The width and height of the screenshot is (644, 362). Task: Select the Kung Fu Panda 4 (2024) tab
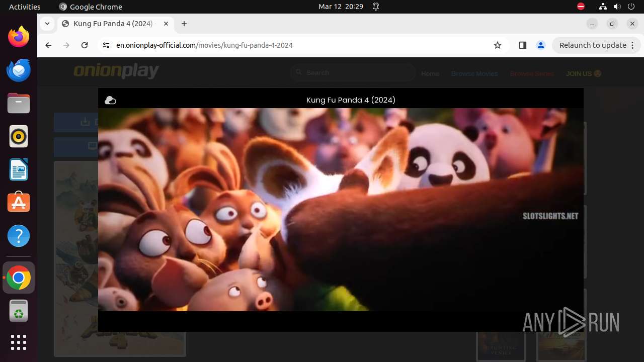(115, 24)
